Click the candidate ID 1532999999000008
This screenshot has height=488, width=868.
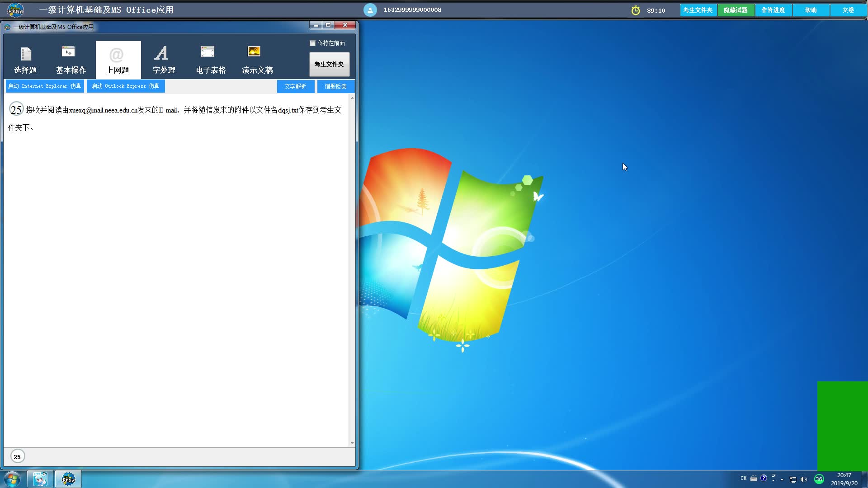coord(412,10)
